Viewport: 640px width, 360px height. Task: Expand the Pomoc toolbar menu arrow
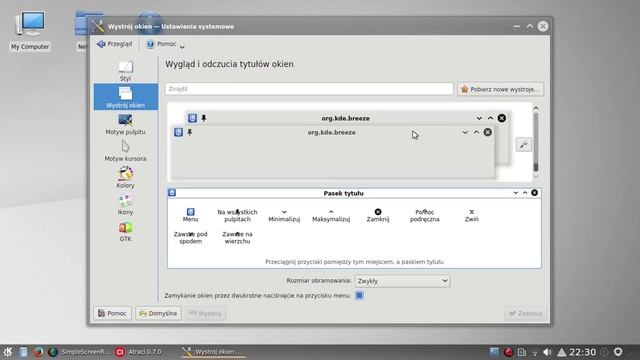click(182, 47)
